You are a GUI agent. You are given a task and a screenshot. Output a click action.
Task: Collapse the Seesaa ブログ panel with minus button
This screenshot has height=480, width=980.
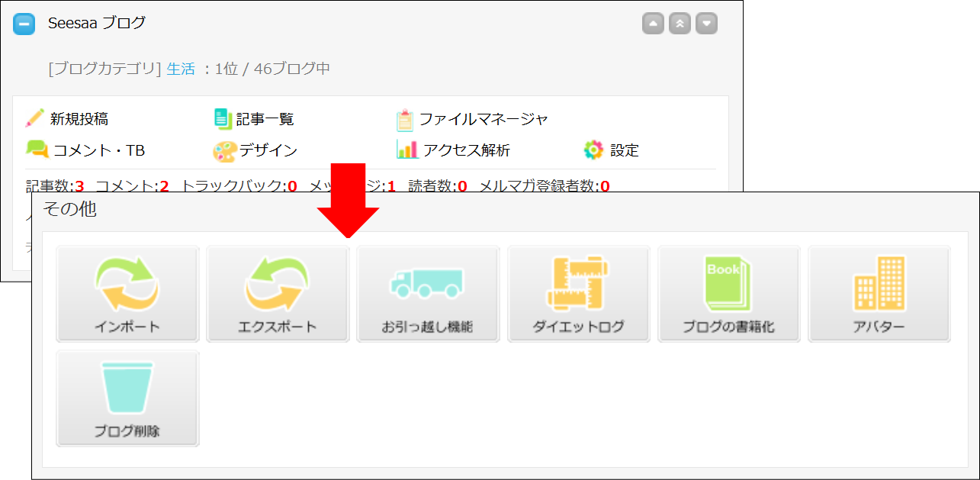24,24
